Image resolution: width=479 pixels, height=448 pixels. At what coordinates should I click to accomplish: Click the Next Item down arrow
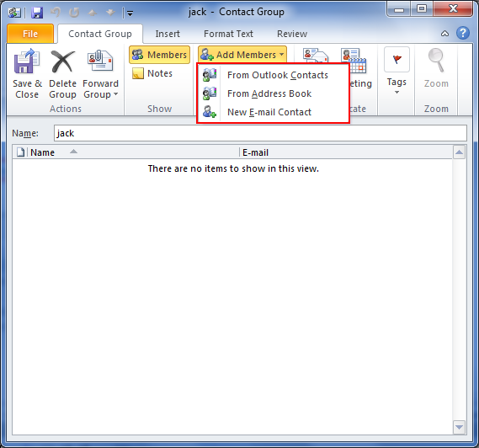point(110,13)
